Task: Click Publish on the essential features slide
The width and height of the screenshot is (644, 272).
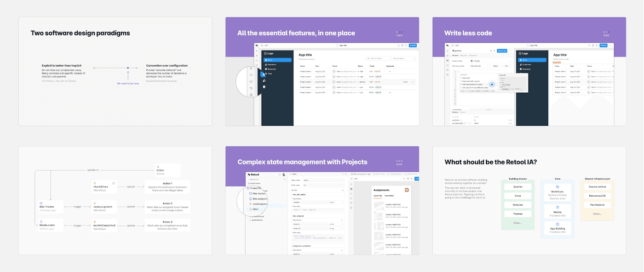Action: click(413, 45)
